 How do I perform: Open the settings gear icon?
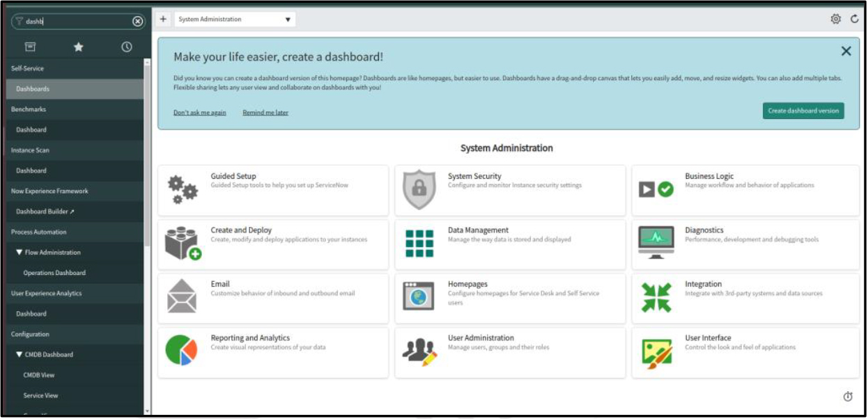pos(836,19)
